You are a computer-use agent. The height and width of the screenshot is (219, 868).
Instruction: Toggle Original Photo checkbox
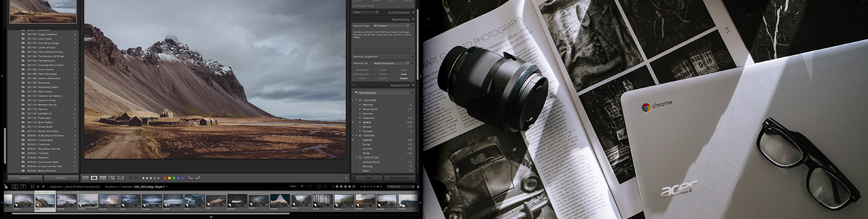click(354, 6)
